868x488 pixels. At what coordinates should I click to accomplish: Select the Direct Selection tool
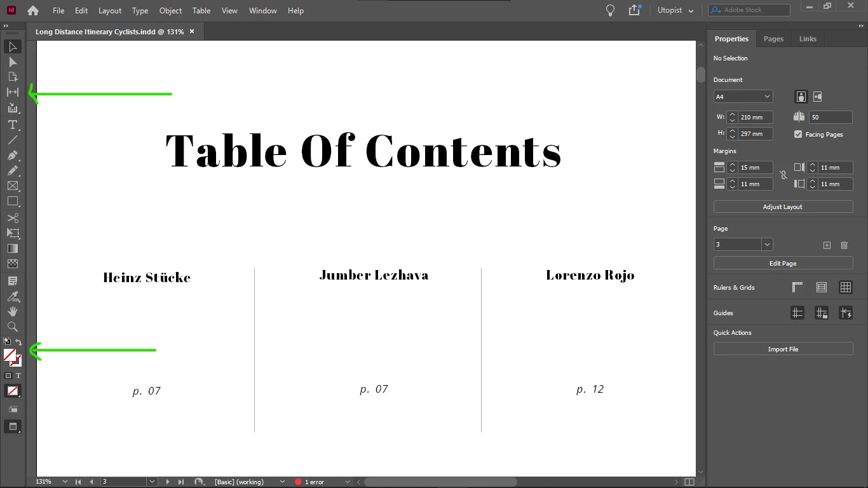[x=13, y=62]
